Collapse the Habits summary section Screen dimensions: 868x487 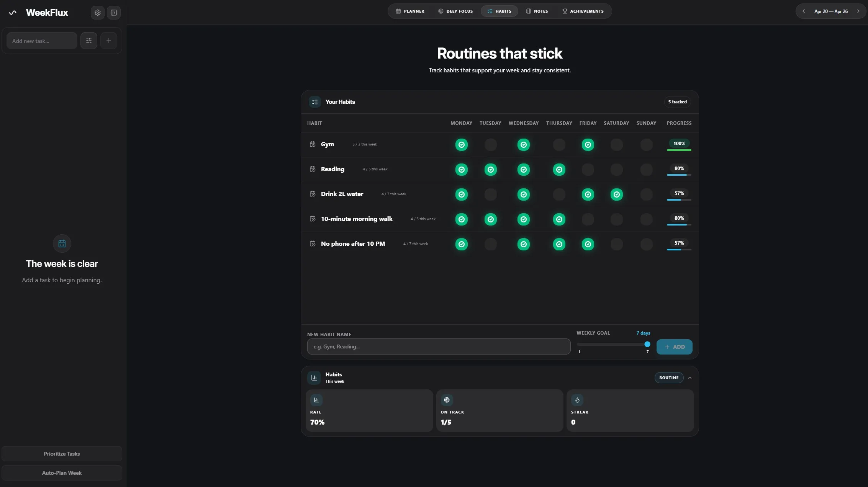coord(690,378)
